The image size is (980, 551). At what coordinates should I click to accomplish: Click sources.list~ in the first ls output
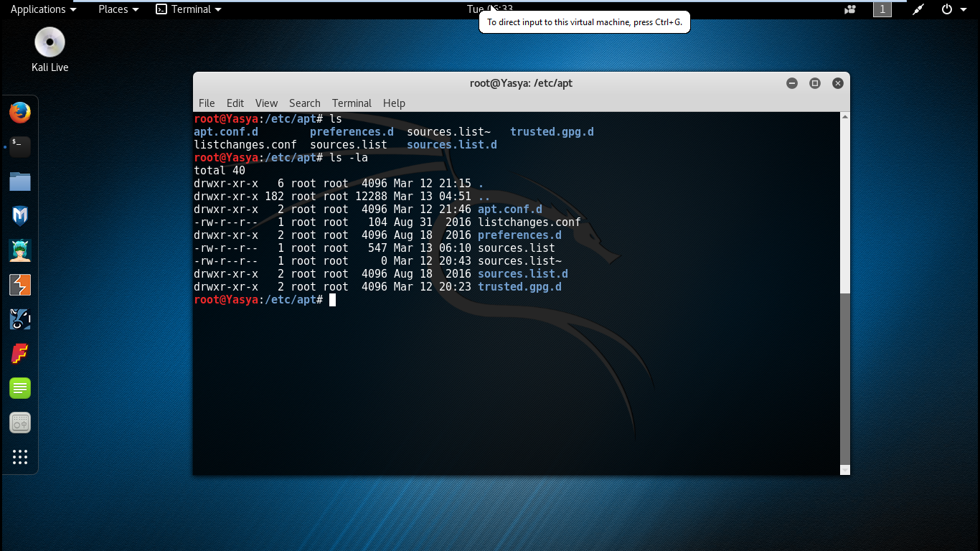448,132
